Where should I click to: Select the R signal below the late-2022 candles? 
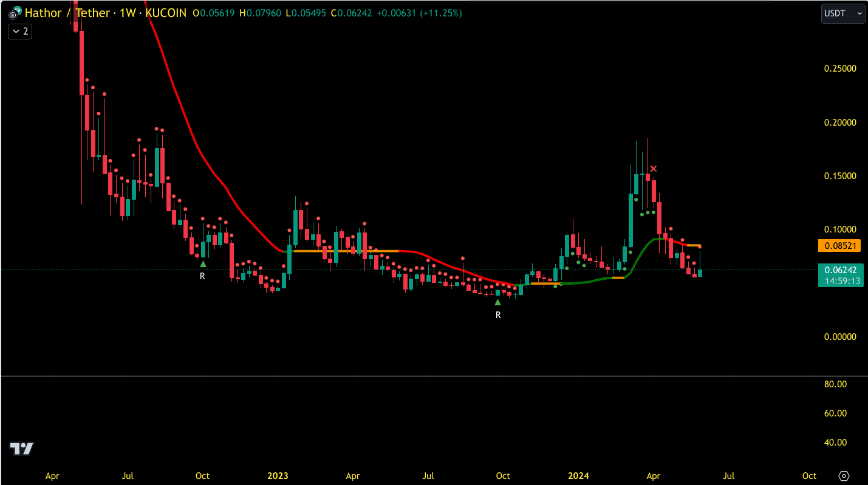click(x=203, y=276)
